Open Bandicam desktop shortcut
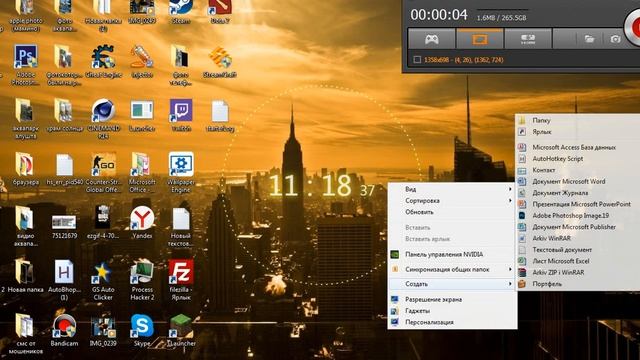 (64, 331)
